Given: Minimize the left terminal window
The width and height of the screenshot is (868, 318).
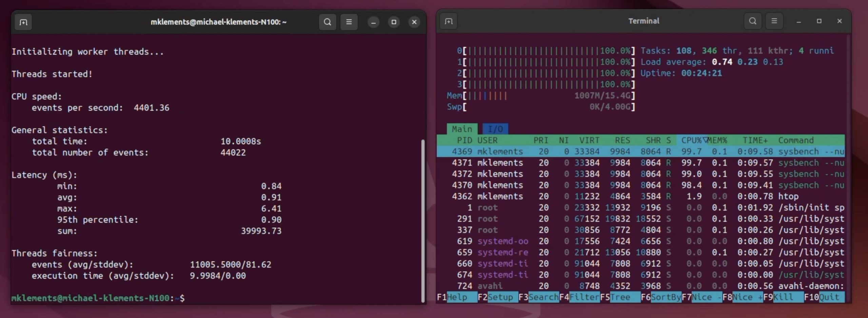Looking at the screenshot, I should click(x=373, y=22).
